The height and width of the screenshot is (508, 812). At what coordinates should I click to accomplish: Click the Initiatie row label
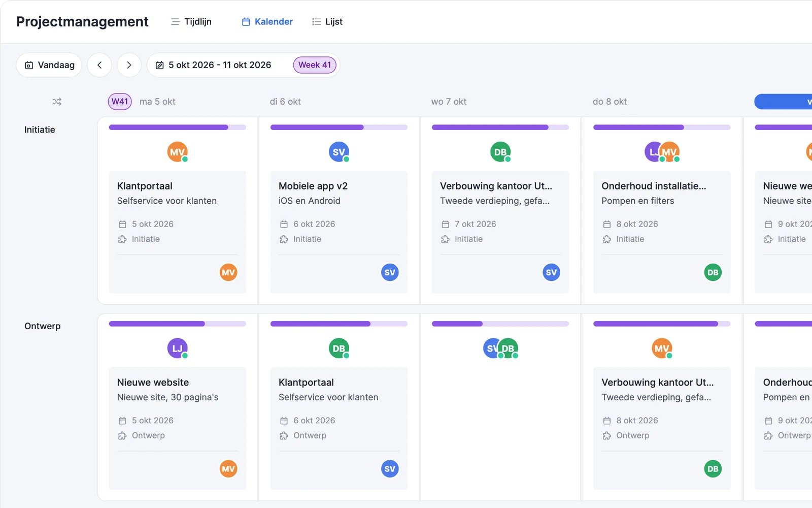click(x=40, y=130)
